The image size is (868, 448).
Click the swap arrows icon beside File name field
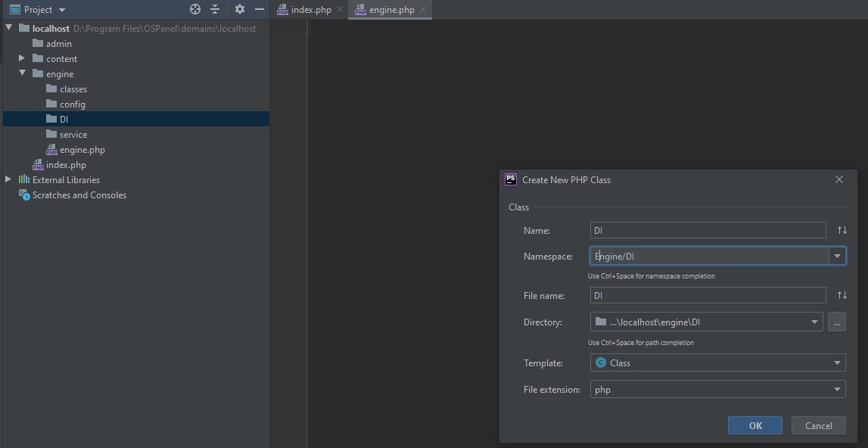coord(842,295)
